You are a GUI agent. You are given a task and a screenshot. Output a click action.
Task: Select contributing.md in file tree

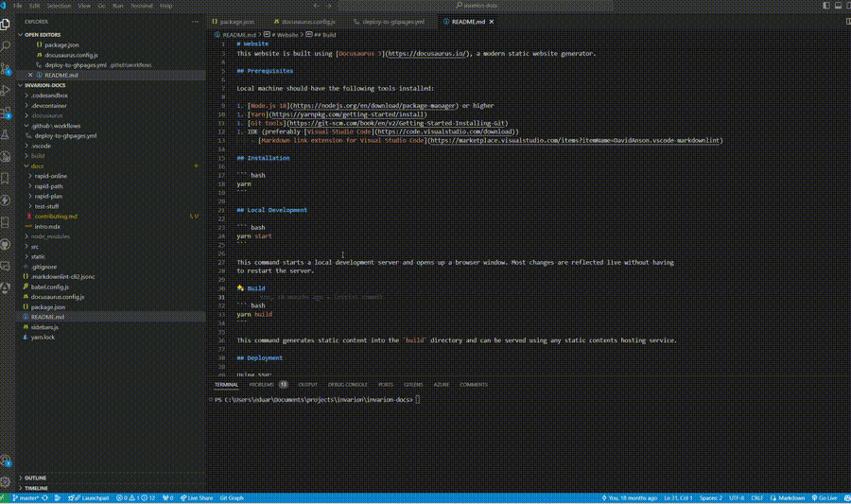coord(56,217)
